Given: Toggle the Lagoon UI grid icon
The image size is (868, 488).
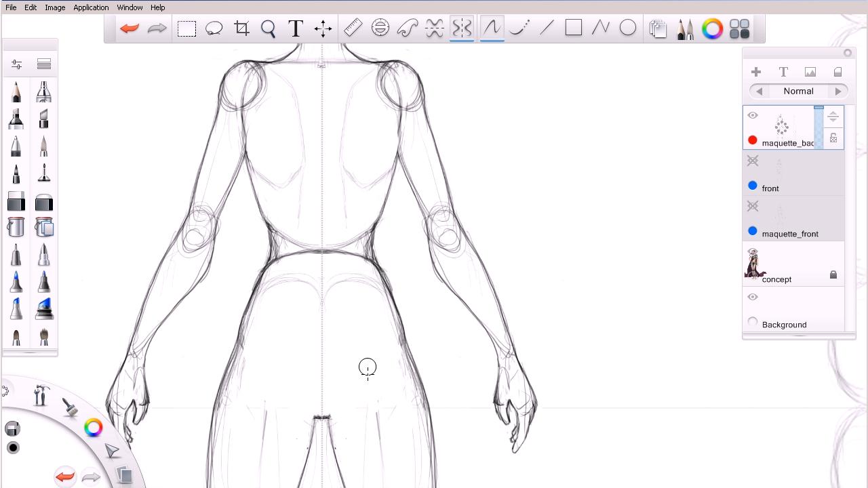Looking at the screenshot, I should coord(740,28).
